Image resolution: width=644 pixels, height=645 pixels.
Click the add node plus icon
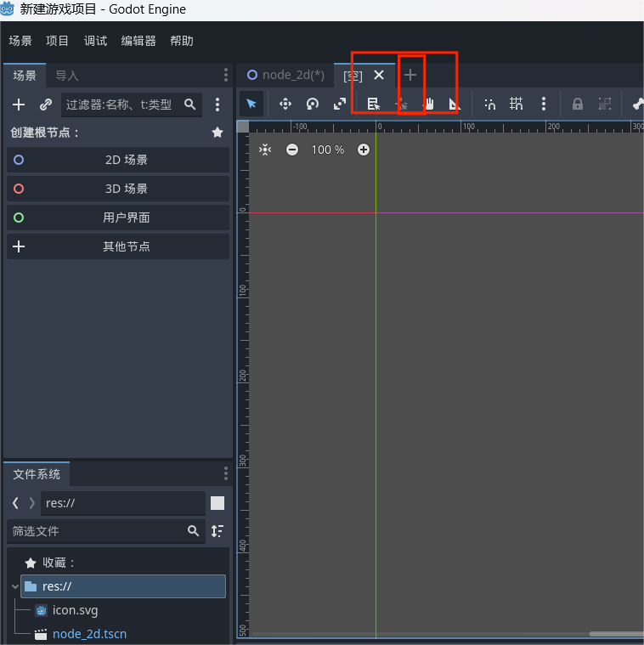tap(19, 105)
